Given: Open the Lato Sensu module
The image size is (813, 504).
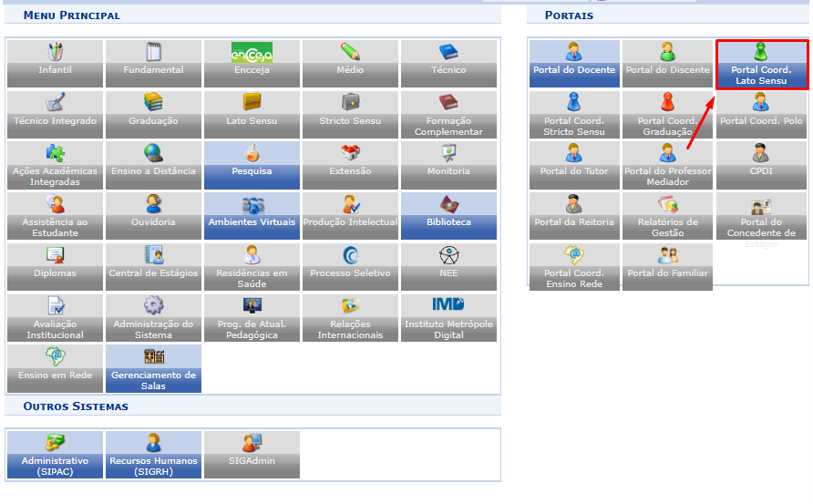Looking at the screenshot, I should click(x=252, y=114).
